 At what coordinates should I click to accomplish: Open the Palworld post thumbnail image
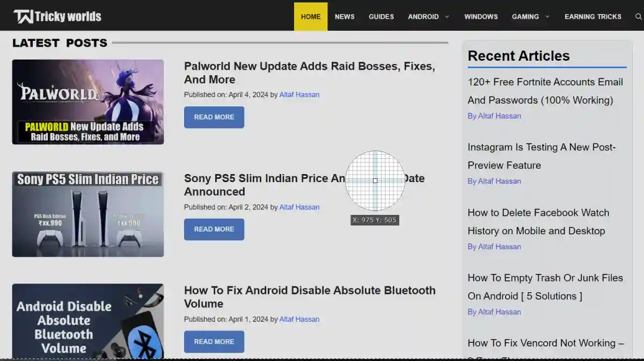[x=88, y=102]
